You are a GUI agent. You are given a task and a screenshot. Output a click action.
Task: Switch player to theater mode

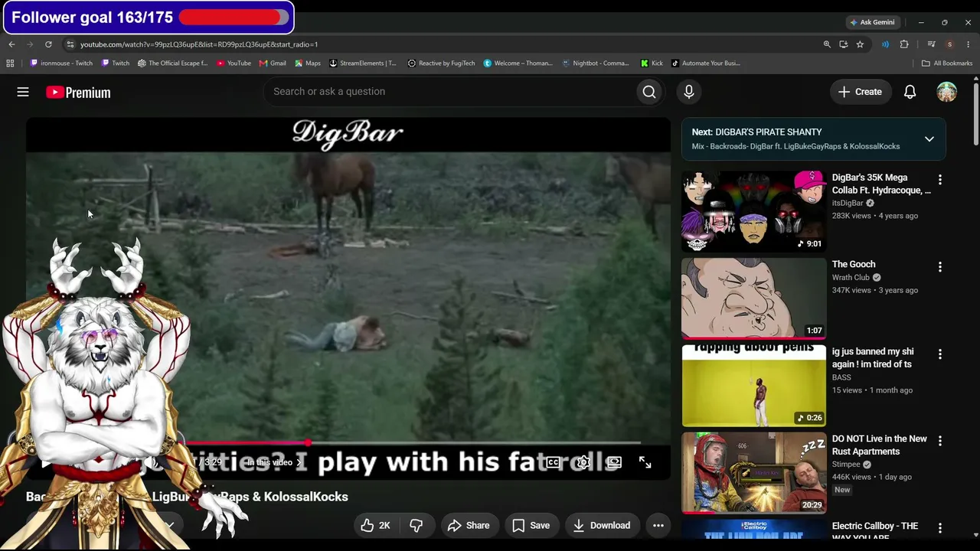pyautogui.click(x=614, y=462)
